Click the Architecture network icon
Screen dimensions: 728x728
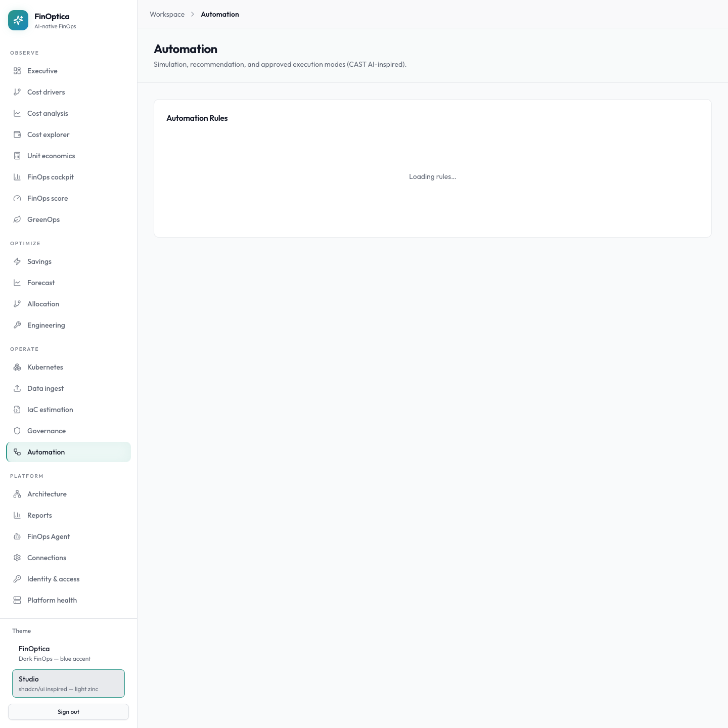pos(17,494)
